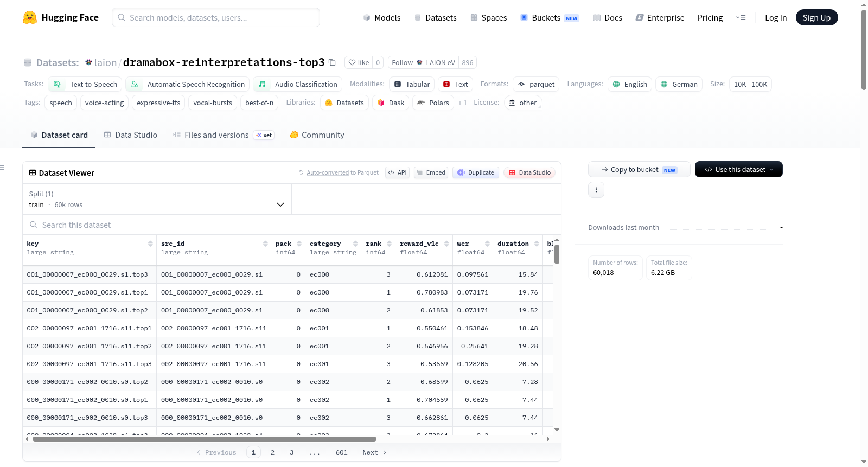Click the 10K - 100K size tag
This screenshot has width=868, height=467.
coord(750,84)
